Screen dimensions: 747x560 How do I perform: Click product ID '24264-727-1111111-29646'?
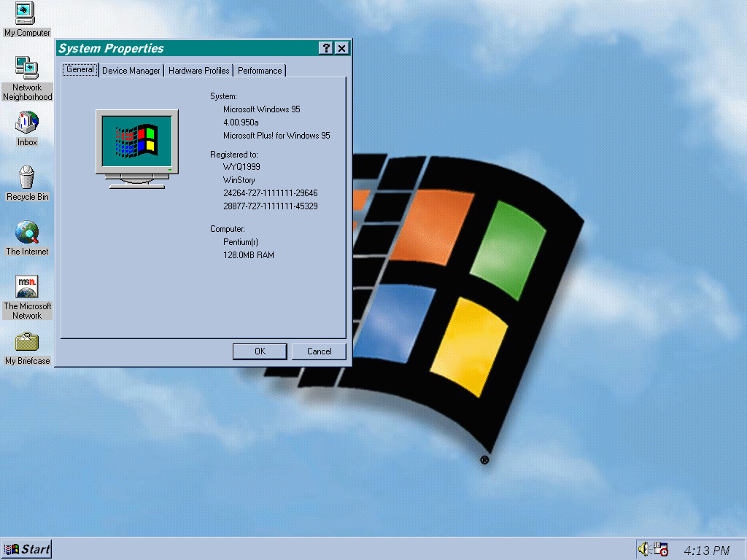click(x=270, y=192)
